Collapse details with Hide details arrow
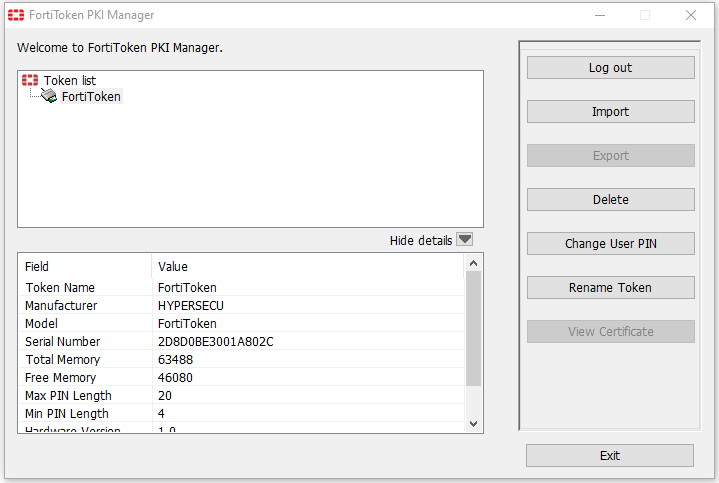This screenshot has width=719, height=483. (x=465, y=240)
